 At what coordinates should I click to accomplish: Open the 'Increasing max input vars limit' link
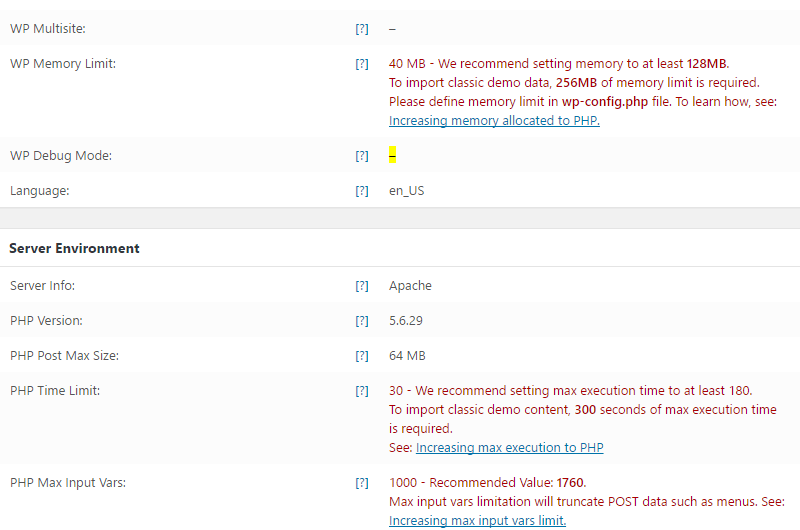click(477, 521)
